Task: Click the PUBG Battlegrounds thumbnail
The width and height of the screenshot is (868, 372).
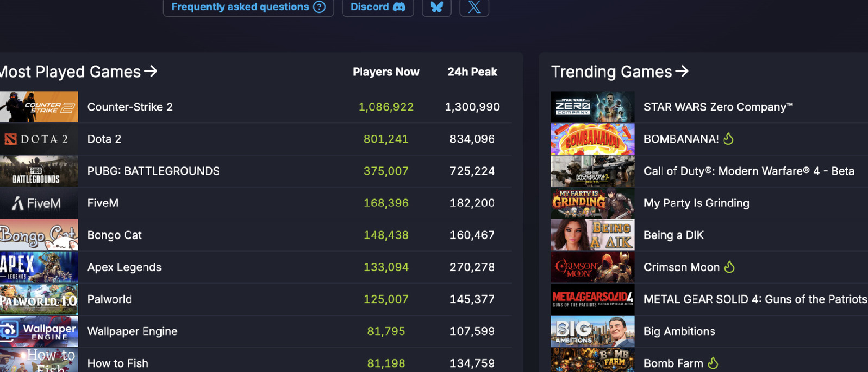Action: [x=39, y=171]
